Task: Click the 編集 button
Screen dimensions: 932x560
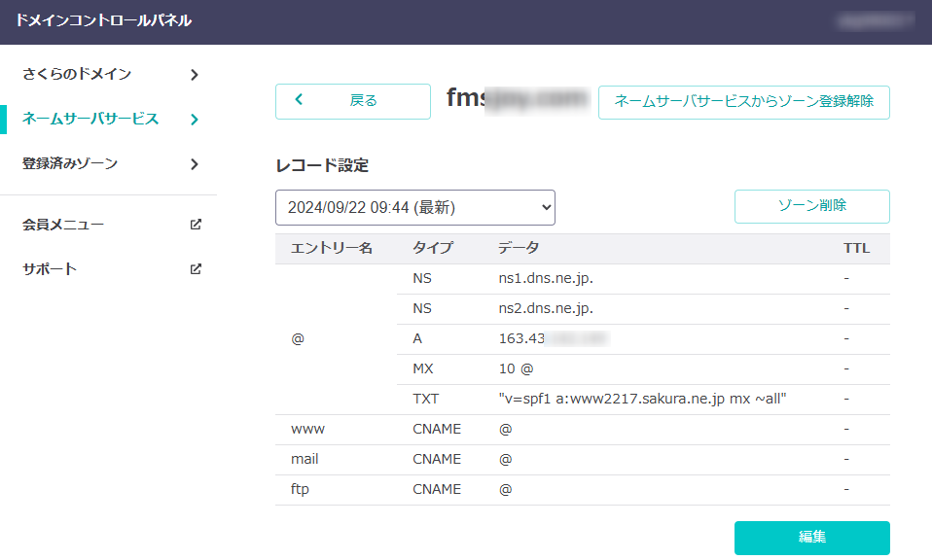Action: click(811, 538)
